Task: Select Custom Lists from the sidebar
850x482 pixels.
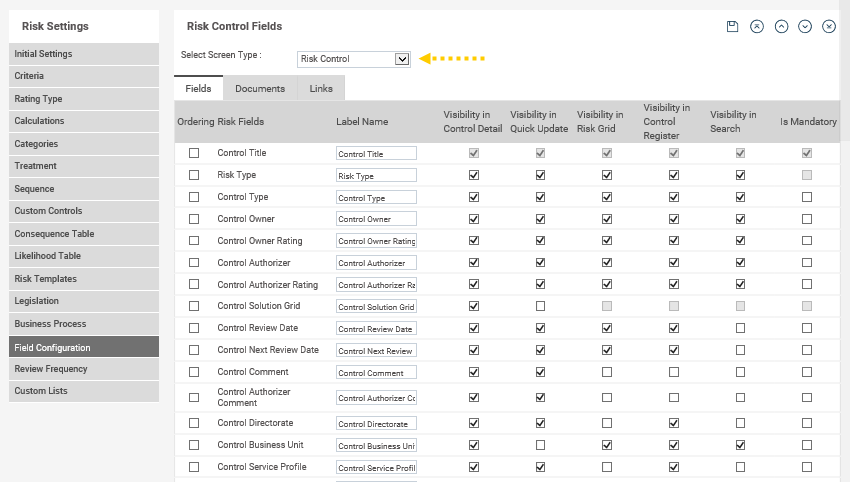Action: [84, 391]
